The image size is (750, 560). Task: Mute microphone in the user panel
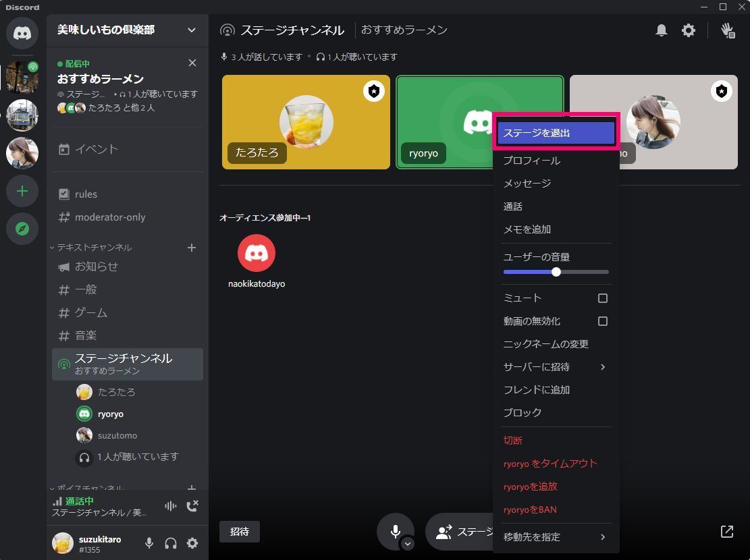click(x=149, y=543)
